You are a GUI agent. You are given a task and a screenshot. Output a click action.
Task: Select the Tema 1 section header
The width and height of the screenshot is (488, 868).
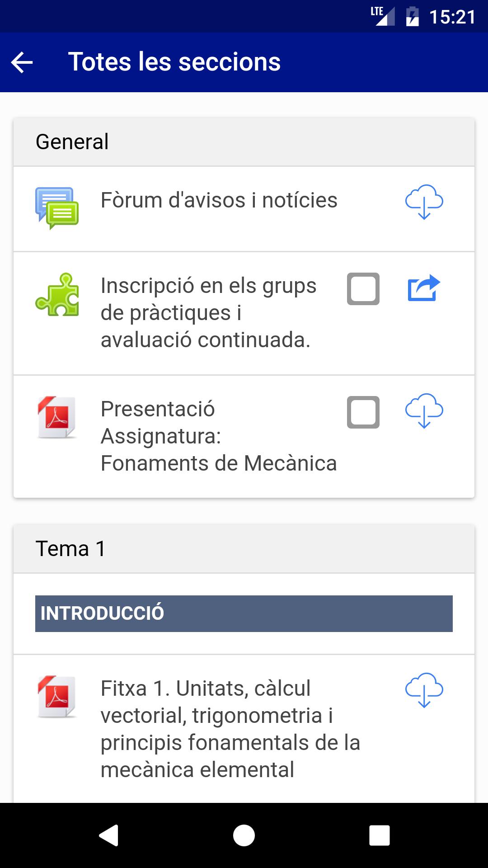[244, 549]
